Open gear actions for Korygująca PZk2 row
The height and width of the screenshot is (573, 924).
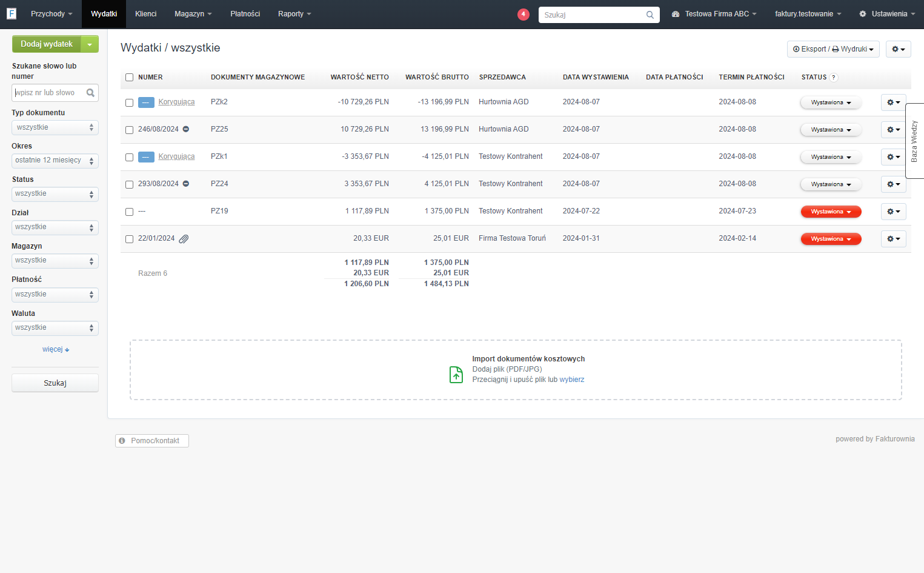click(x=894, y=102)
